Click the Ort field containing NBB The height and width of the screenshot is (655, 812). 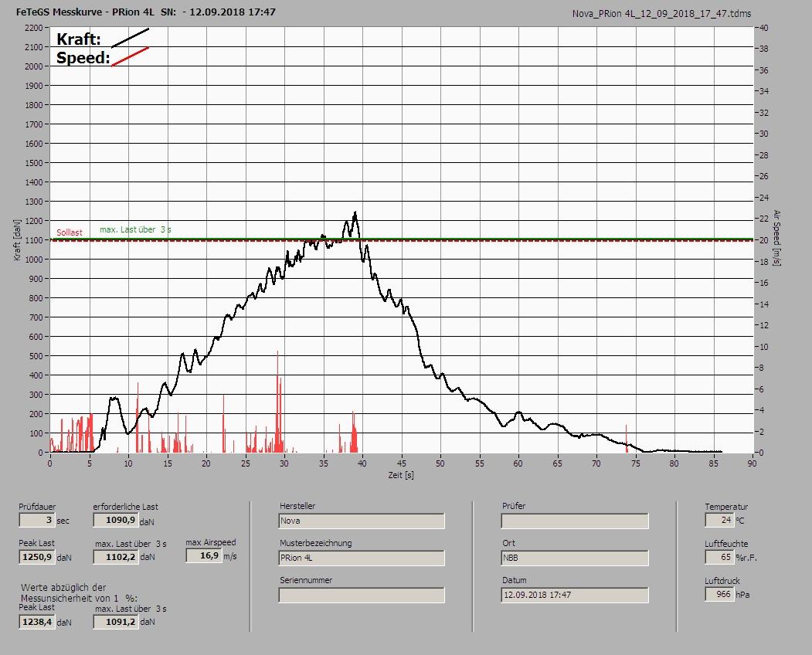[575, 558]
